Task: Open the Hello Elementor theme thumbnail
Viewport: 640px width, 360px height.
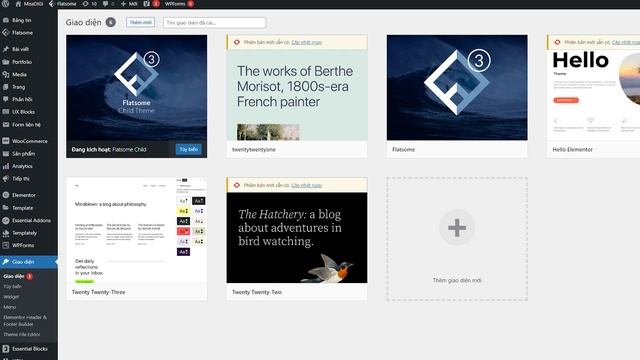Action: pyautogui.click(x=593, y=96)
